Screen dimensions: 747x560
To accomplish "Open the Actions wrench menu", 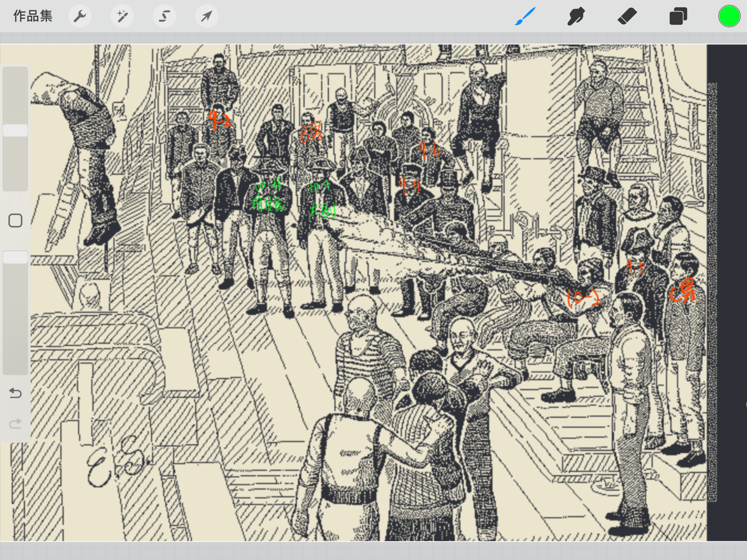I will [x=80, y=16].
